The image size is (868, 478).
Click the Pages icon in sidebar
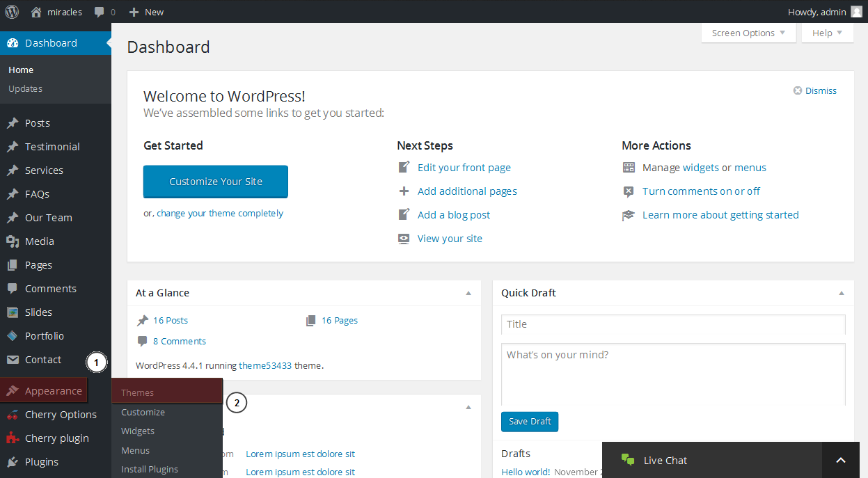tap(13, 265)
